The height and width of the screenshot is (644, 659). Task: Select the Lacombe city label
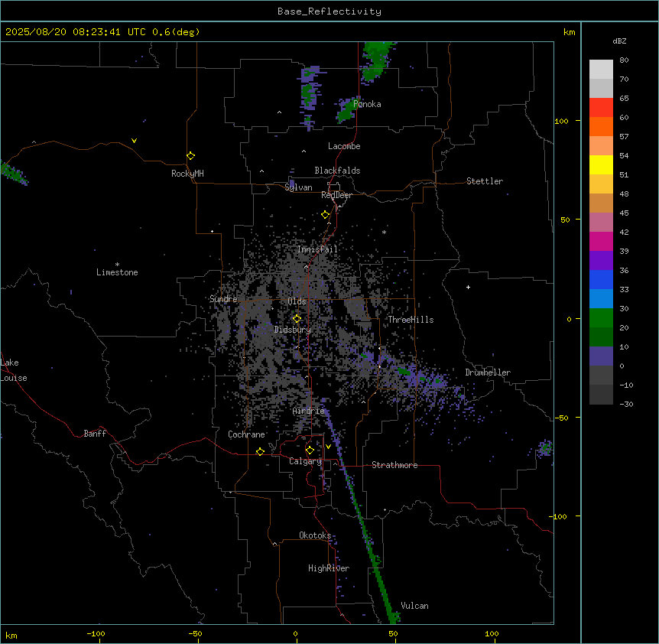coord(344,146)
